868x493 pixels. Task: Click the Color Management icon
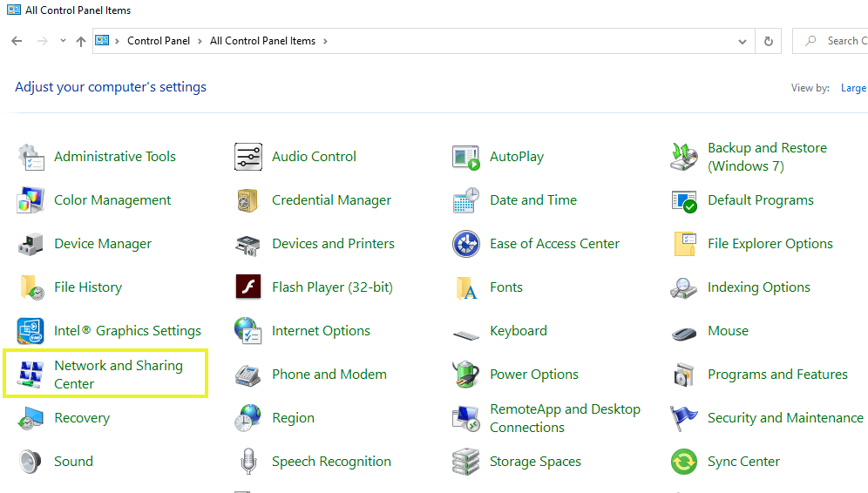(31, 200)
